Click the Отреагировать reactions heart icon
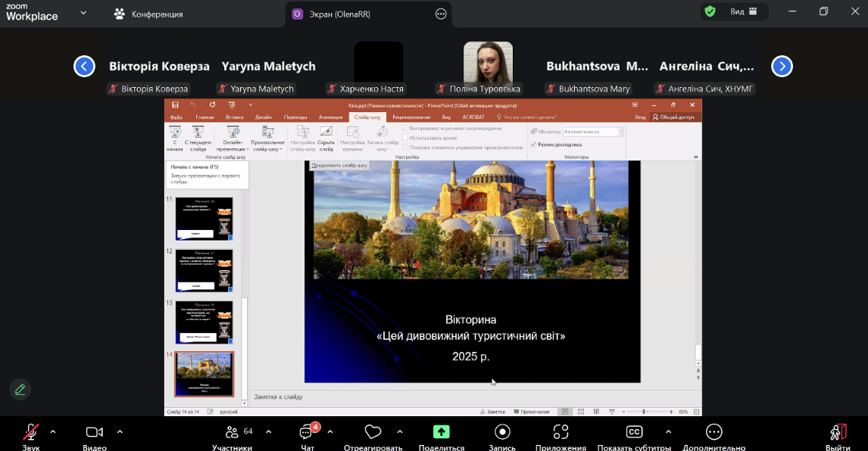 (x=373, y=432)
